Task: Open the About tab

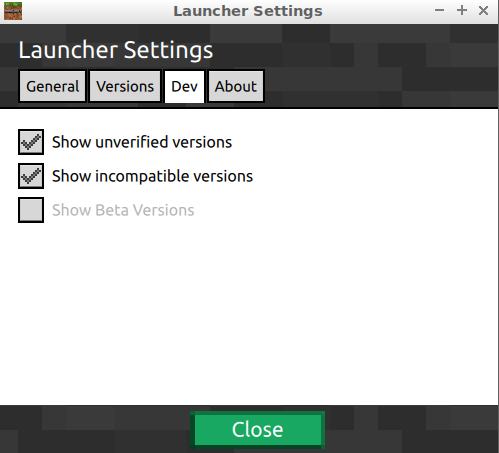Action: [236, 86]
